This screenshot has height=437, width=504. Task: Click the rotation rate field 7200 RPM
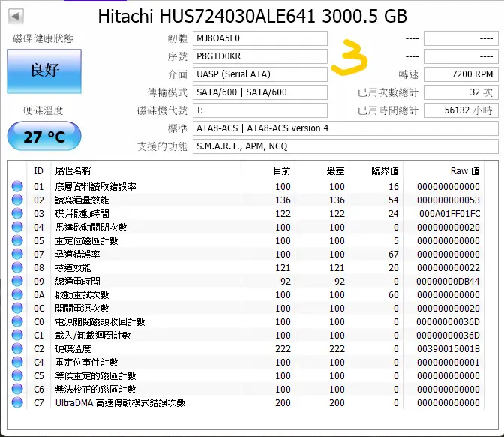click(461, 74)
